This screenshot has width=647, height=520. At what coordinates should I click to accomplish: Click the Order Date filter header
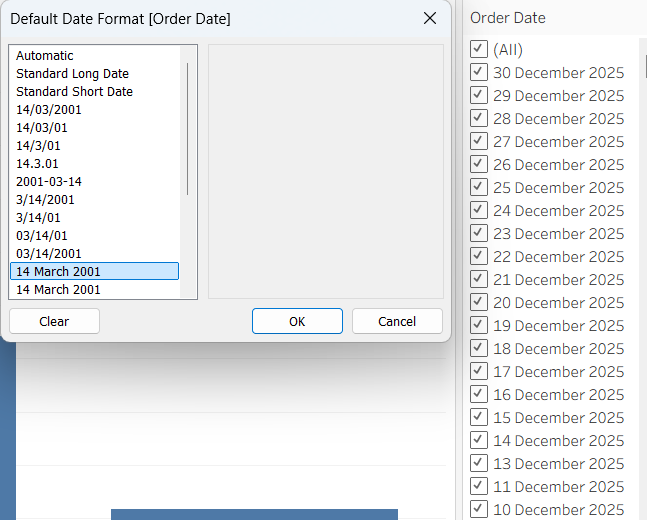coord(508,18)
